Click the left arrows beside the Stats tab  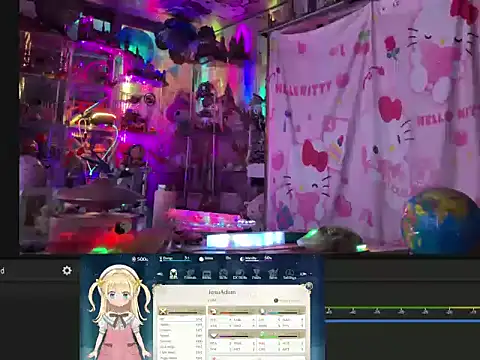[160, 274]
